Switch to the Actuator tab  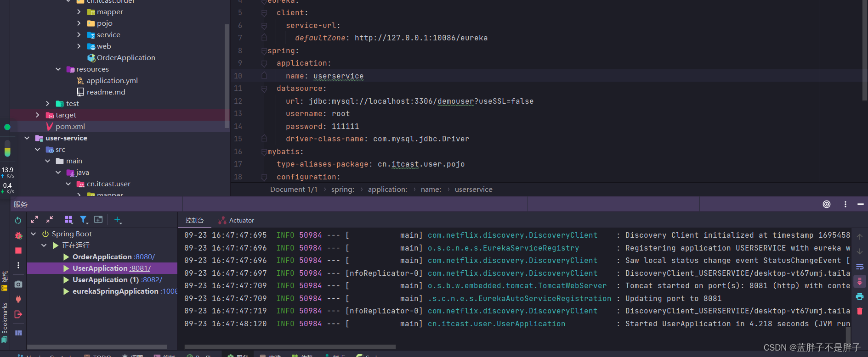coord(237,220)
